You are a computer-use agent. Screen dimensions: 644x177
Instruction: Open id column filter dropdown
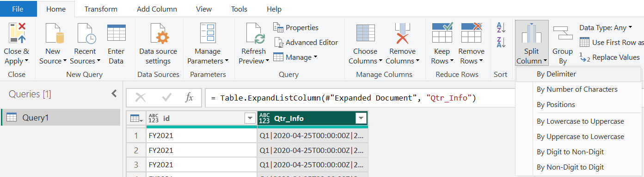pos(250,119)
